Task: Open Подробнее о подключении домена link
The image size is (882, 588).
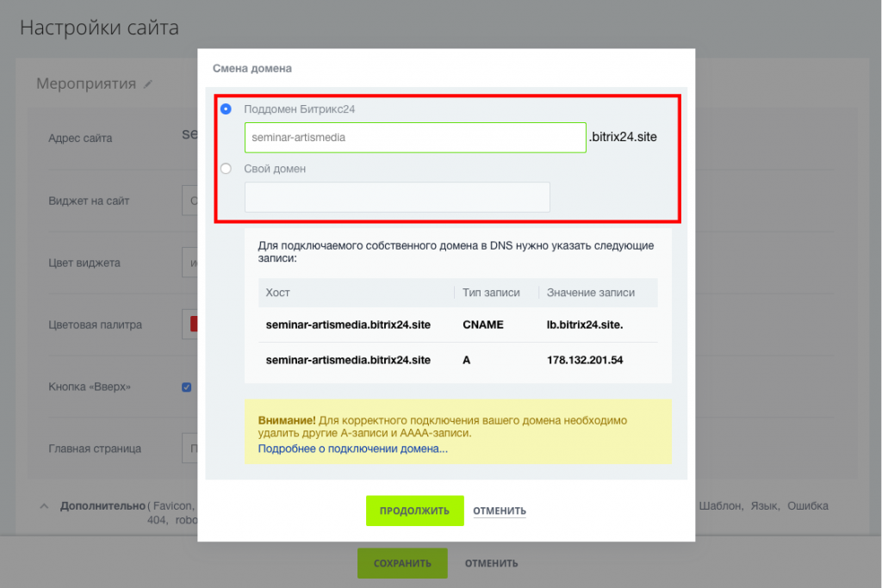Action: pos(352,449)
